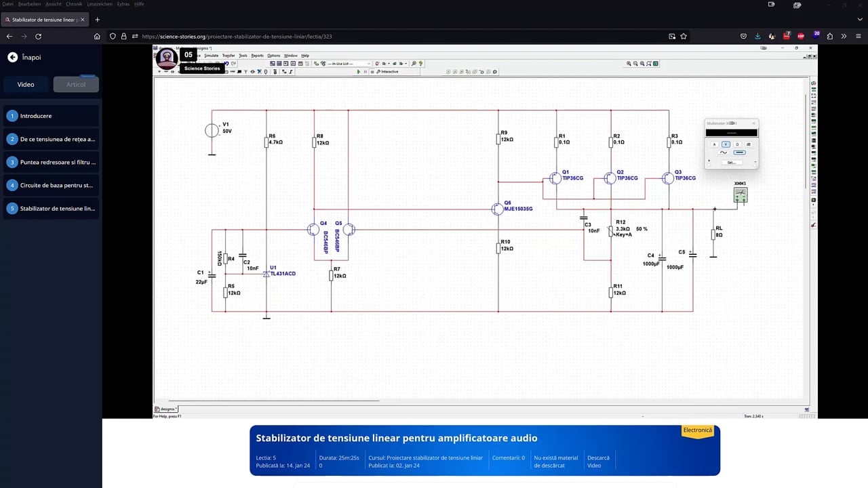Open the Pocket save icon

(743, 37)
